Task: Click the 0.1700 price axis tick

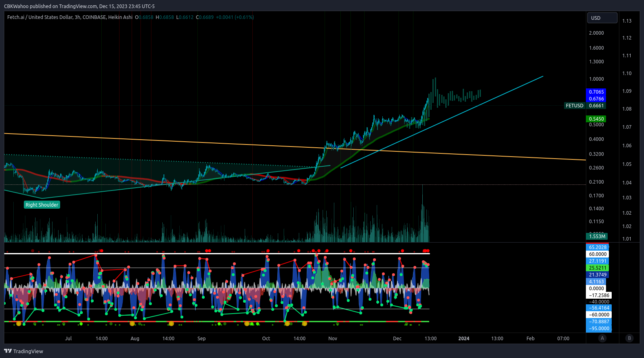Action: pos(596,196)
